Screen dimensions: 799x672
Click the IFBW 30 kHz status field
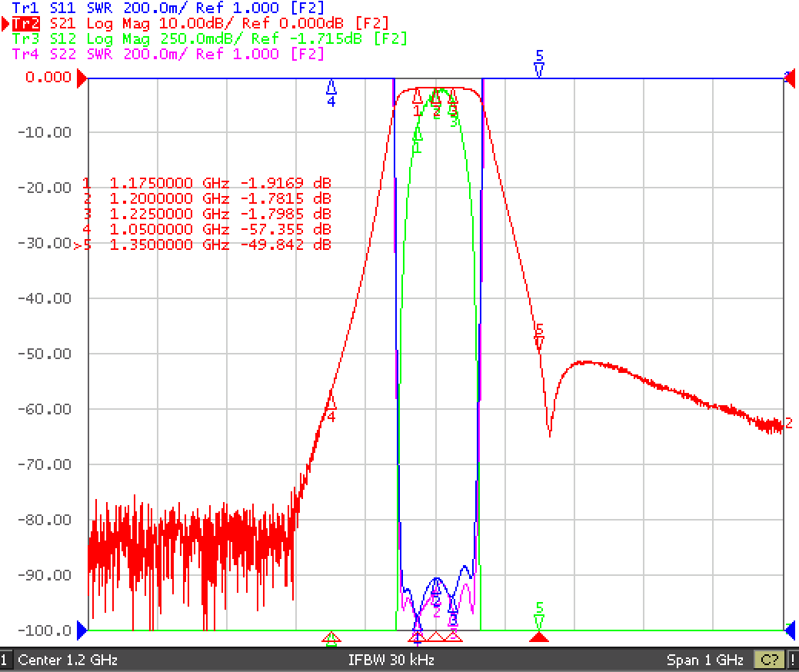click(x=391, y=660)
